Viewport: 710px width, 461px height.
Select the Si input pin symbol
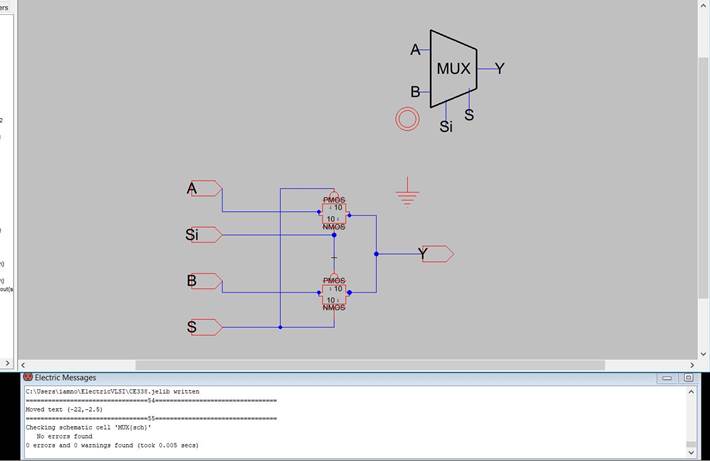(x=205, y=236)
